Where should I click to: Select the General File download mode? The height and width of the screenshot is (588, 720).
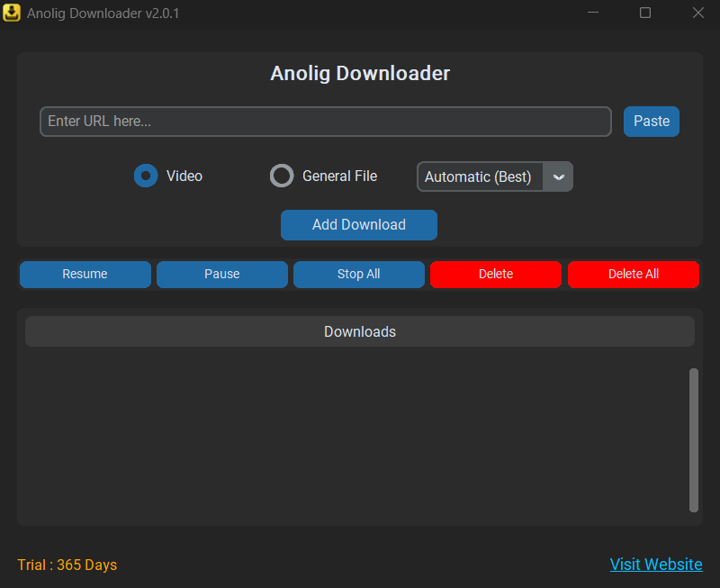pos(282,176)
